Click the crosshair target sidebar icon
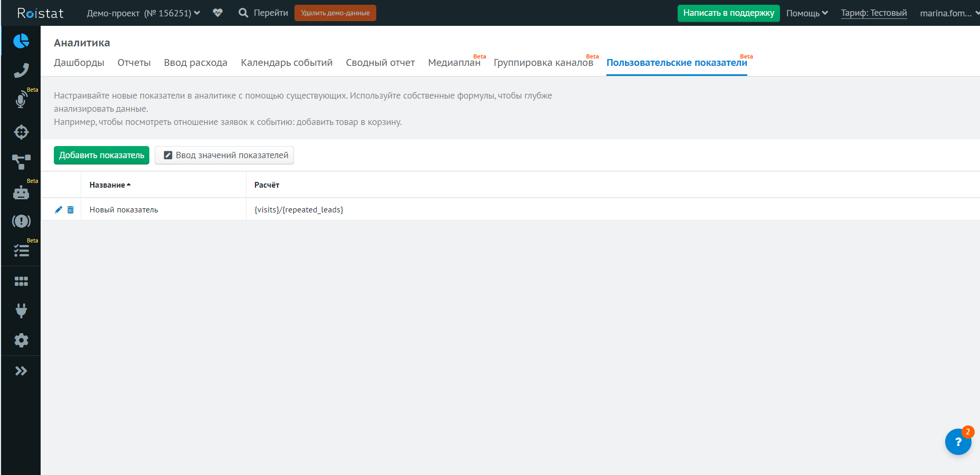980x475 pixels. coord(21,132)
